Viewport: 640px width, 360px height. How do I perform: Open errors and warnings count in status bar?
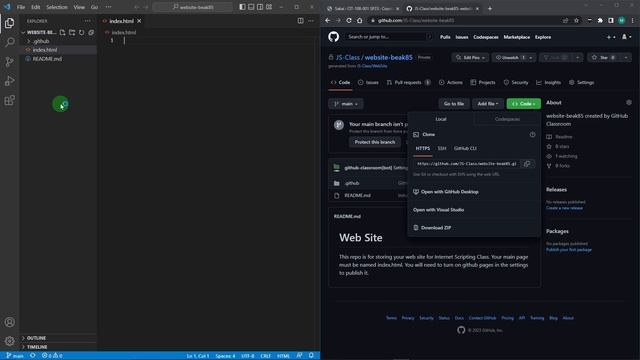tap(52, 356)
